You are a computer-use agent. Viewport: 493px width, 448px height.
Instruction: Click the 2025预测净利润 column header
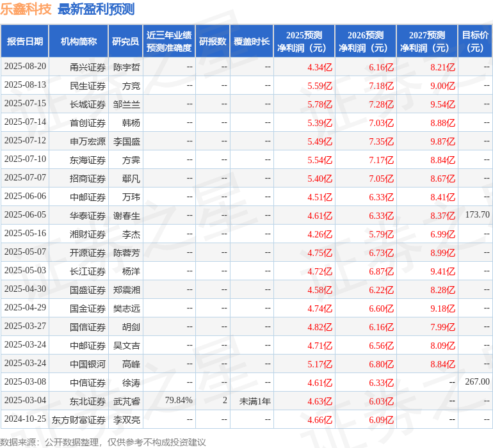tap(304, 41)
